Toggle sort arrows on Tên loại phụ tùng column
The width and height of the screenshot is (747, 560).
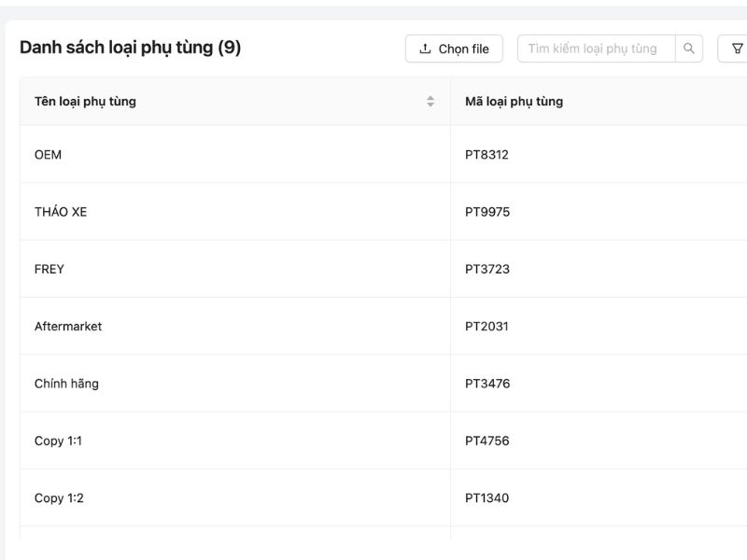430,102
